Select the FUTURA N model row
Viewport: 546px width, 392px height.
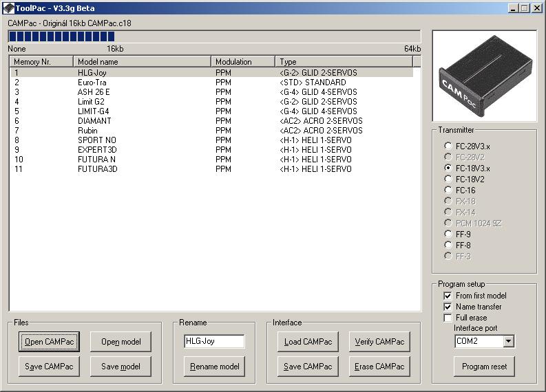[211, 160]
